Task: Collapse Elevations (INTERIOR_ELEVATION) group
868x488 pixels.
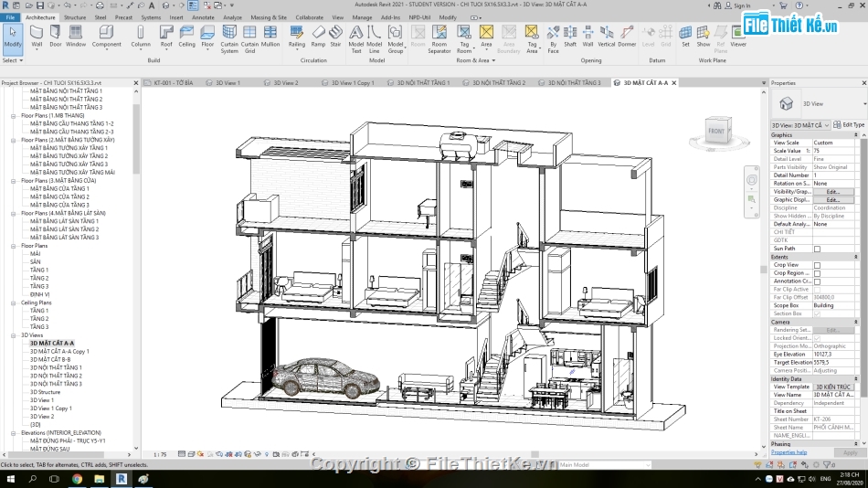Action: (14, 433)
